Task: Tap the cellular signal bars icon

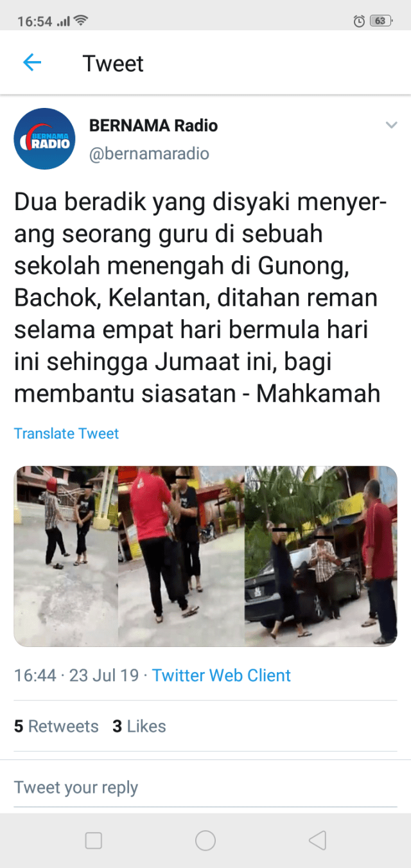Action: [63, 22]
